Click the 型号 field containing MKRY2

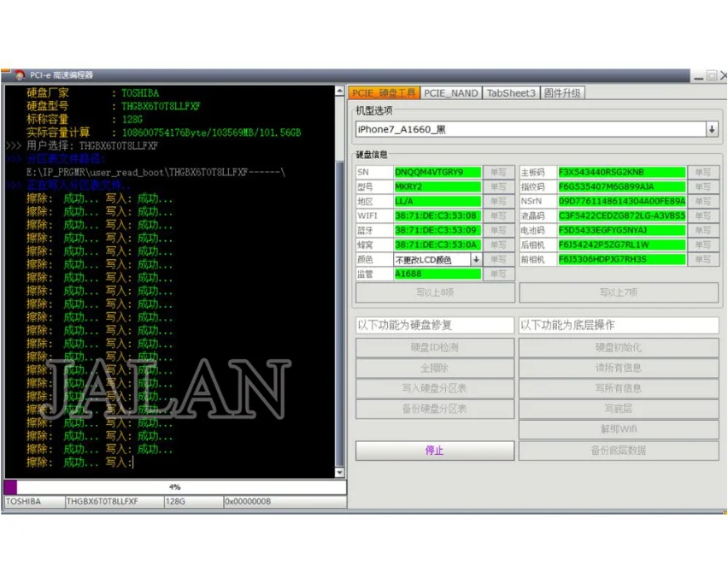click(437, 186)
